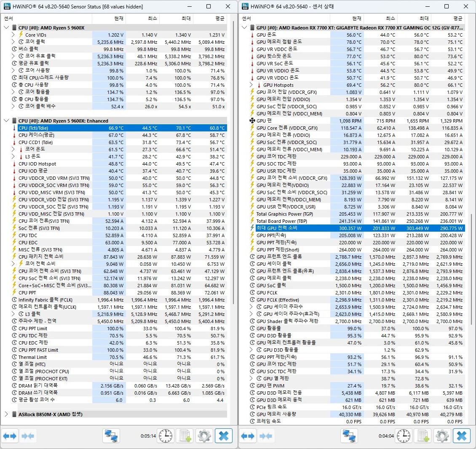476x449 pixels.
Task: Start logging with sheet-plus icon in right window
Action: pyautogui.click(x=423, y=436)
